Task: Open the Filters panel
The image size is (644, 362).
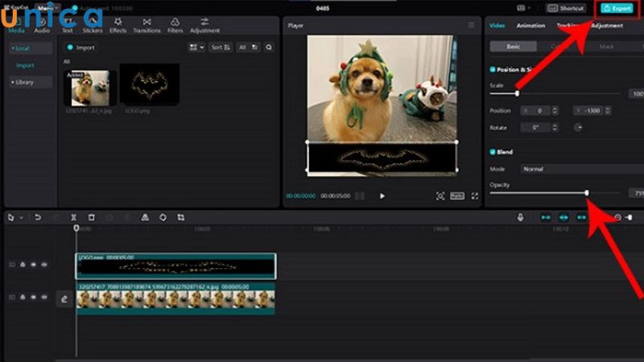Action: (x=175, y=25)
